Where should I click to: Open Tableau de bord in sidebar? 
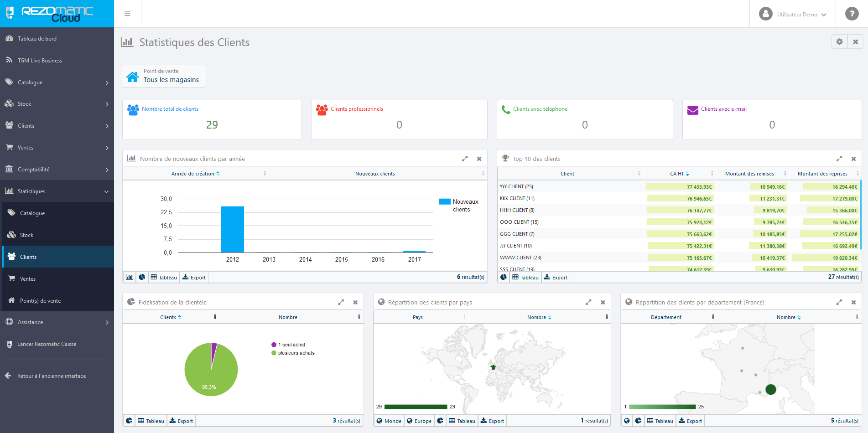[57, 39]
